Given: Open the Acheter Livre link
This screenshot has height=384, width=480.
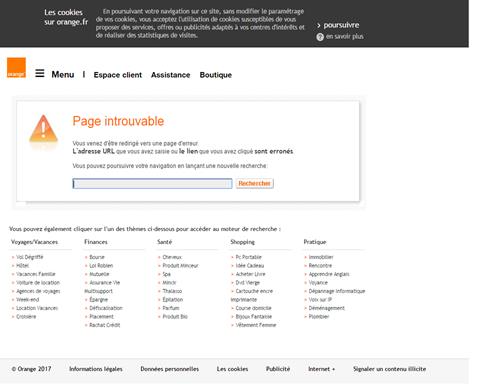Looking at the screenshot, I should [x=250, y=274].
